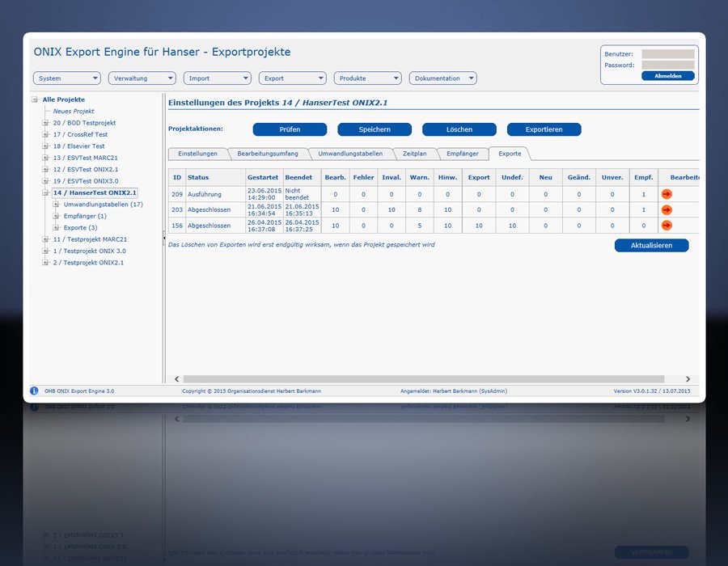Open the Import dropdown menu
This screenshot has width=728, height=566.
point(218,78)
